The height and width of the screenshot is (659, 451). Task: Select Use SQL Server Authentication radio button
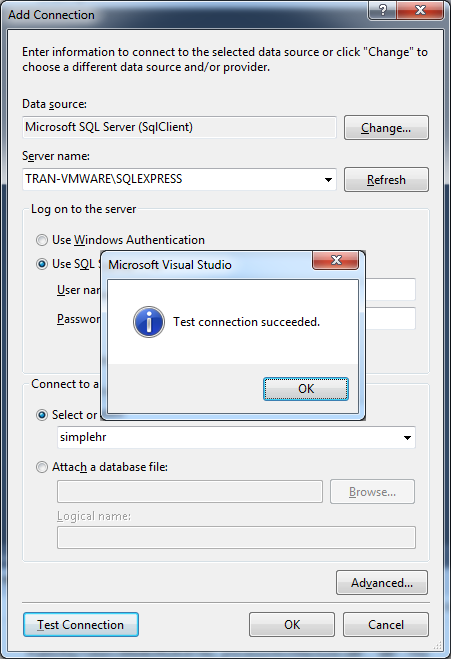click(42, 264)
